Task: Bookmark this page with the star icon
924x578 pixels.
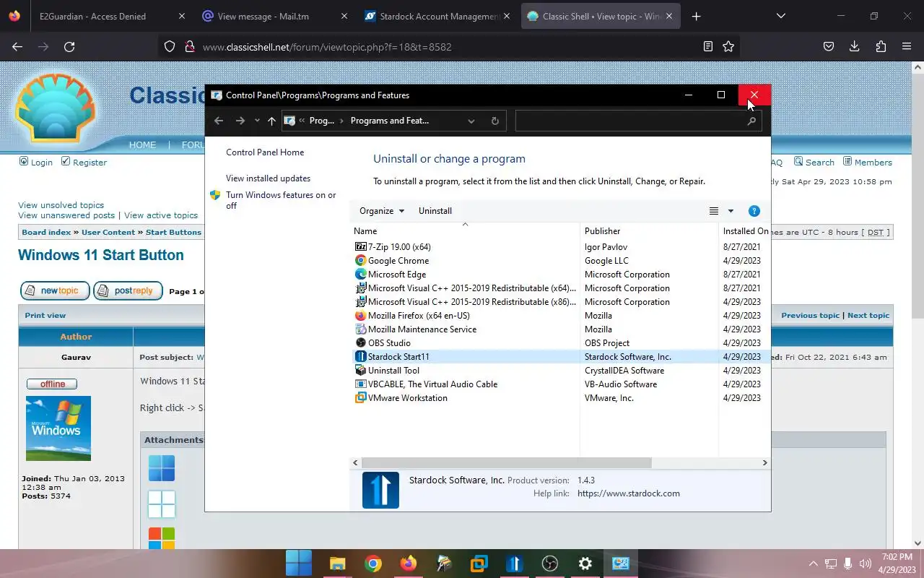Action: click(728, 46)
